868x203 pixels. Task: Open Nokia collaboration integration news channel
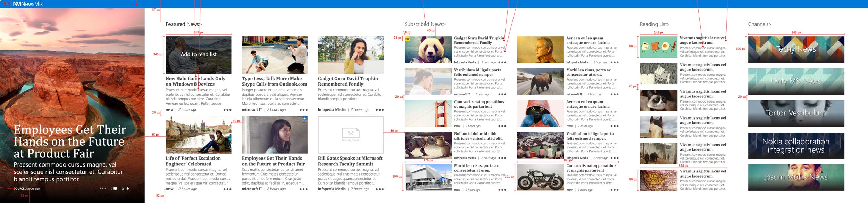(796, 146)
